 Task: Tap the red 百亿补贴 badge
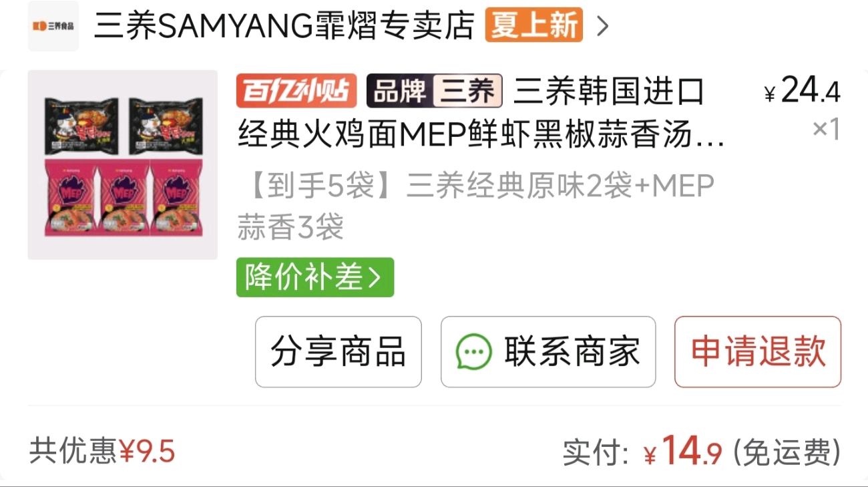pos(296,92)
